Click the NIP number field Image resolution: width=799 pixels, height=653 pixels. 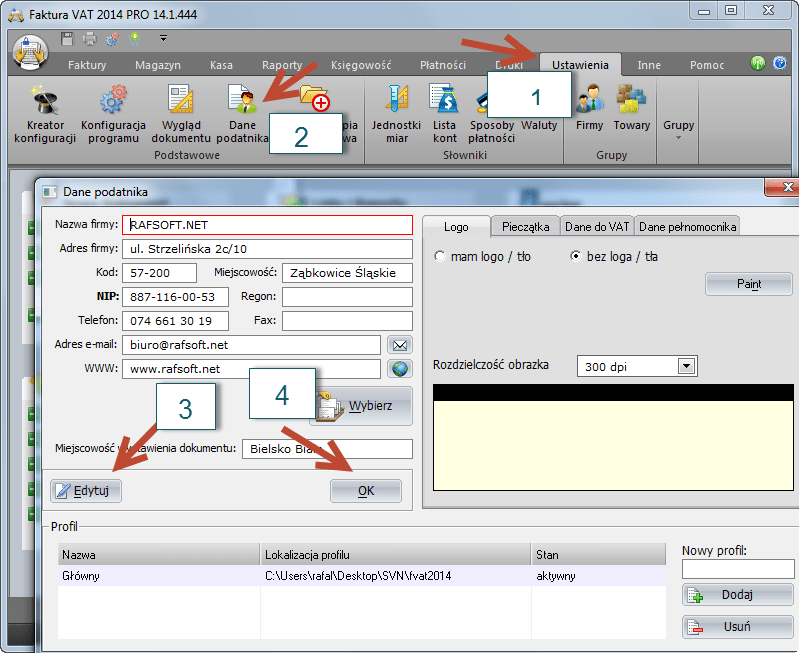click(x=175, y=297)
